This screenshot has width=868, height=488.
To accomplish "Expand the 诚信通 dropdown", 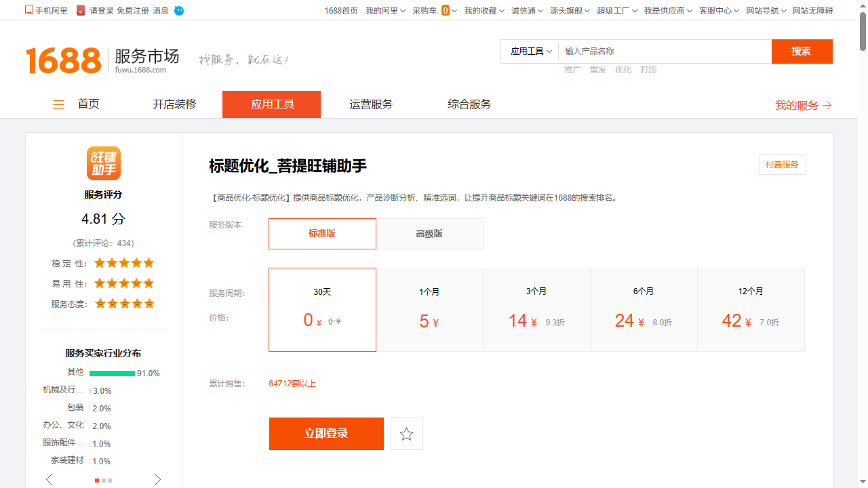I will click(x=527, y=11).
